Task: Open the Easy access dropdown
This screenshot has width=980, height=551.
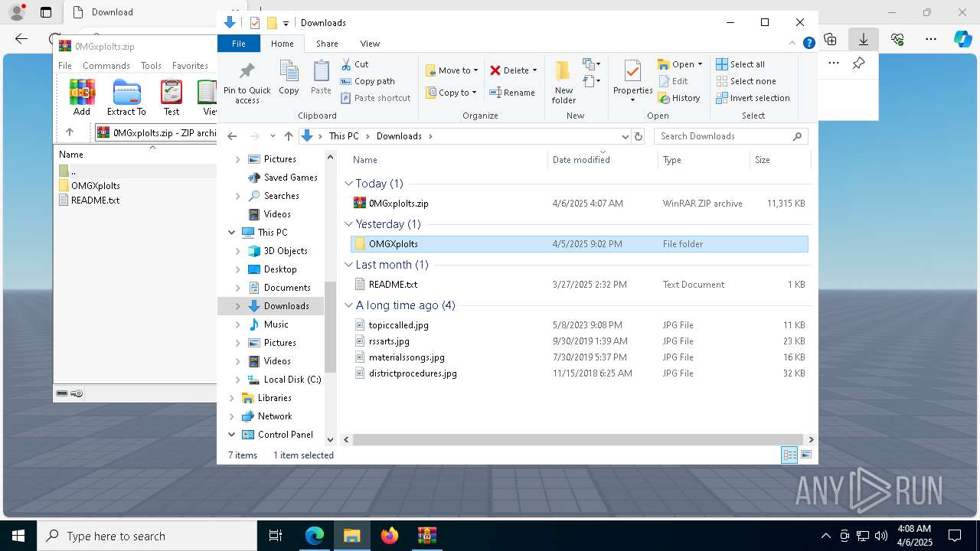Action: click(x=592, y=80)
